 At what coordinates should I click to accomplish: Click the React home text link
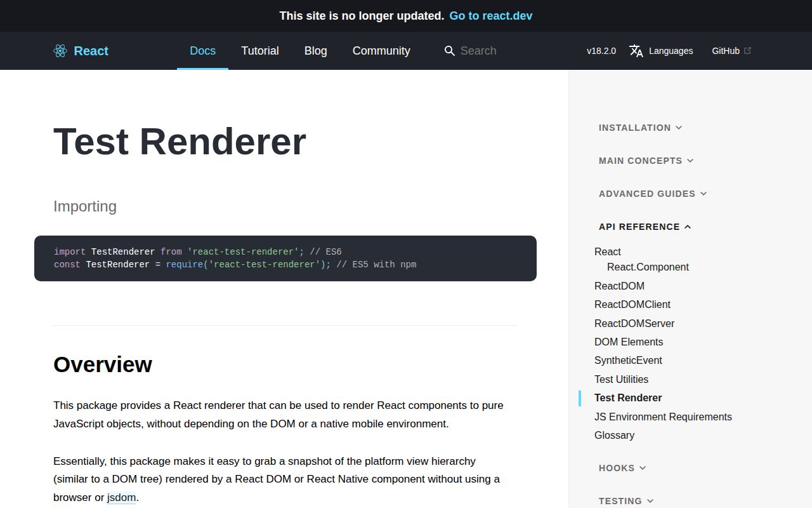coord(91,51)
